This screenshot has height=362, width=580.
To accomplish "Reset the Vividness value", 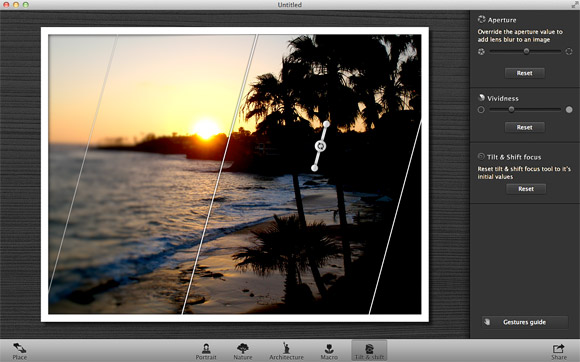I will pyautogui.click(x=525, y=127).
